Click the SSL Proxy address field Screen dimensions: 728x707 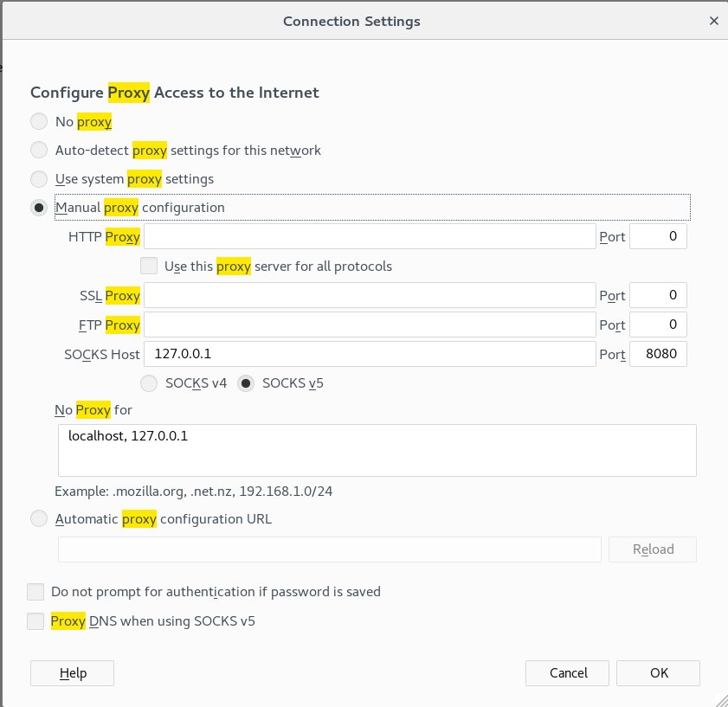369,295
